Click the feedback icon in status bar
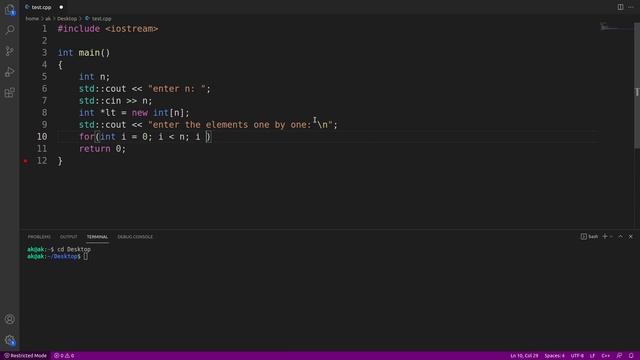Screen dimensions: 640x360 coord(619,356)
